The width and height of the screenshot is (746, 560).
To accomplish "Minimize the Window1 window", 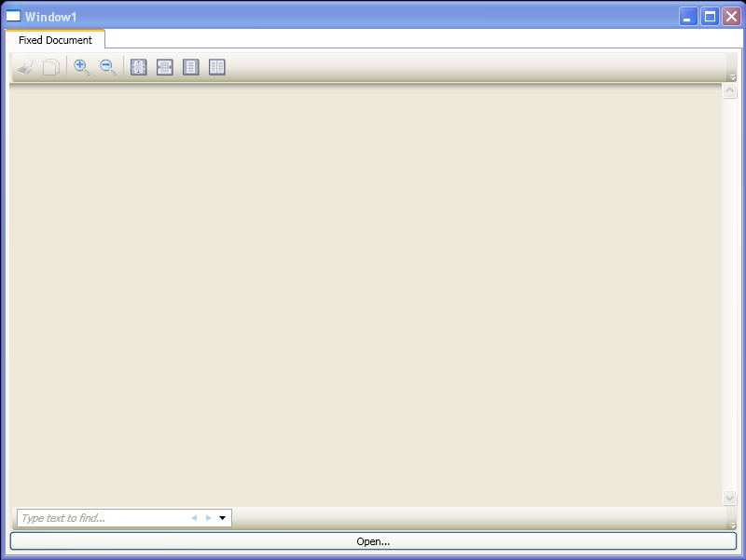I will pos(688,17).
